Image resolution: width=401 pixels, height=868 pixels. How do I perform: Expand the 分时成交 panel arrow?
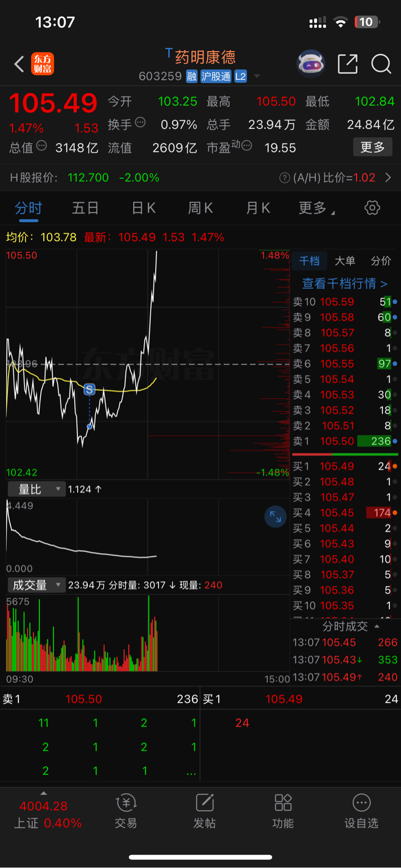click(377, 626)
